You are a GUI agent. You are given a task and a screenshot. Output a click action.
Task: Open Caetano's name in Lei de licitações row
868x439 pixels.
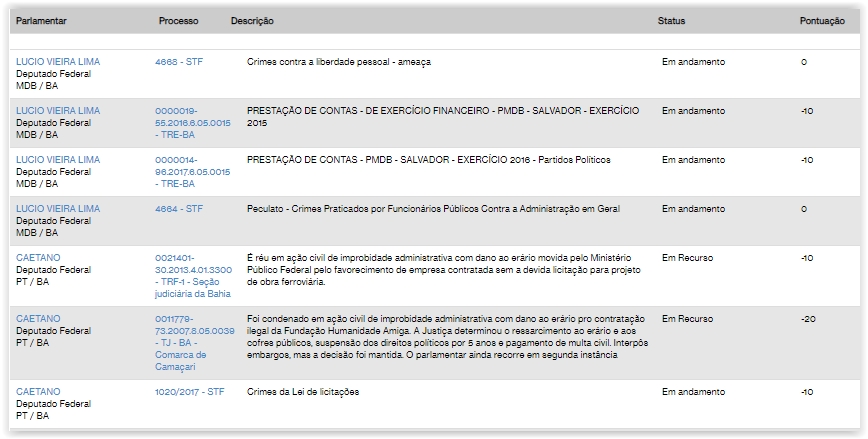tap(38, 392)
